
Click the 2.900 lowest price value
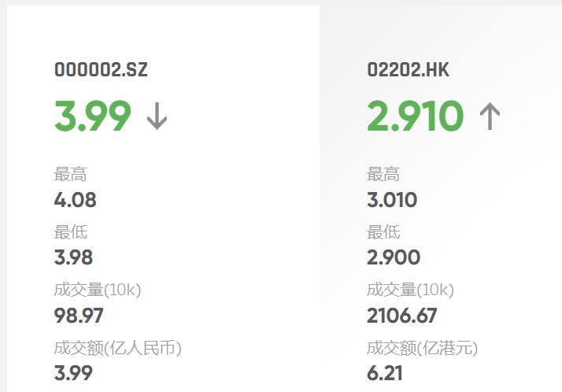tap(394, 257)
